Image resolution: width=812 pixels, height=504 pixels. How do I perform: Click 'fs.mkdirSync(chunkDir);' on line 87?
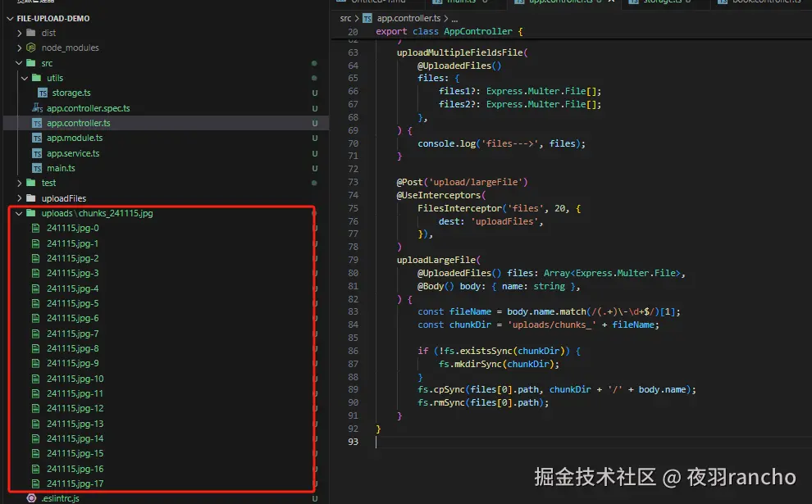pyautogui.click(x=500, y=365)
